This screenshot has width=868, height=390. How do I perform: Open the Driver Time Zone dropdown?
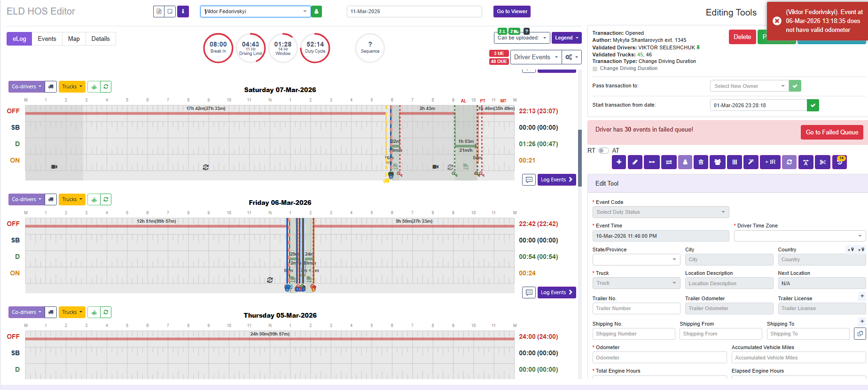coord(800,236)
